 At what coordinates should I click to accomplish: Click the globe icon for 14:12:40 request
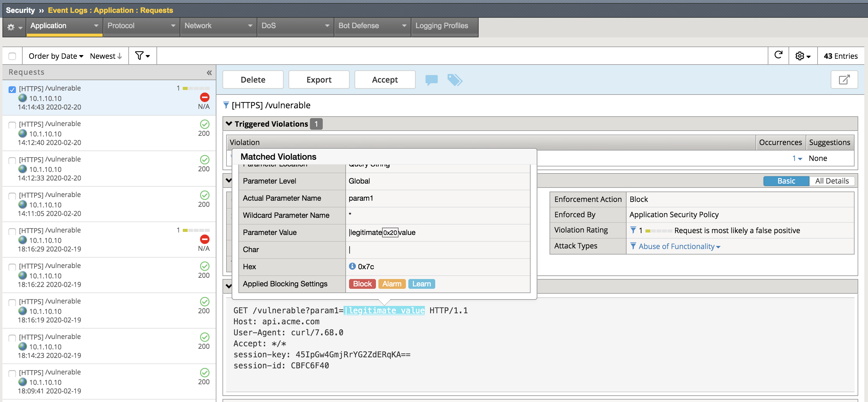[23, 134]
